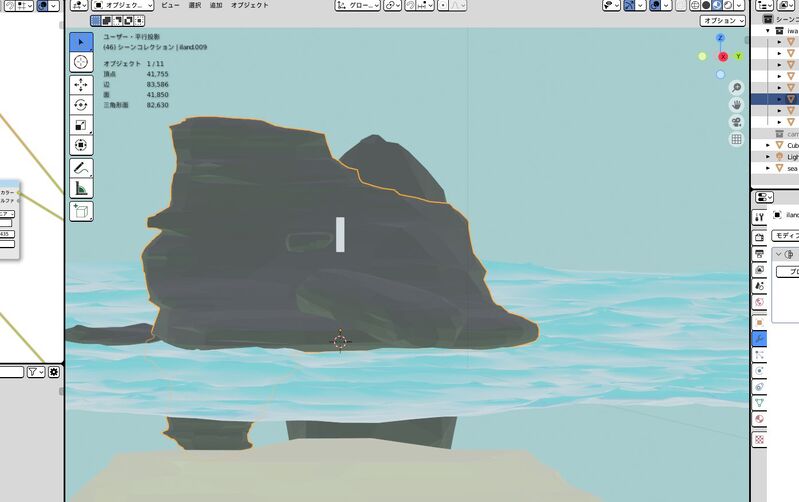This screenshot has height=502, width=799.
Task: Collapse the iwa collection in outliner
Action: point(768,31)
